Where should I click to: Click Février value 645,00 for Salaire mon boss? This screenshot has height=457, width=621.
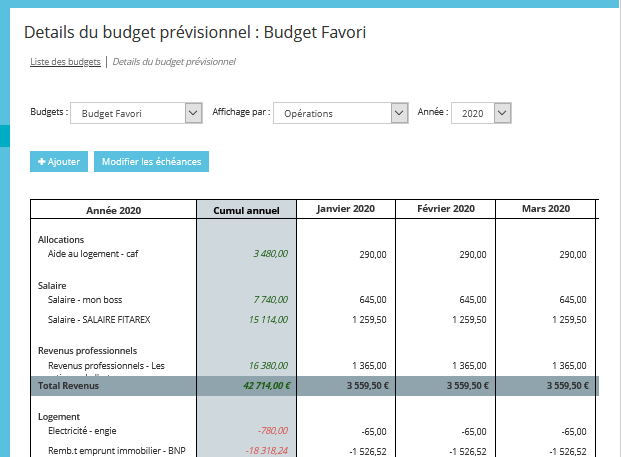tap(473, 300)
